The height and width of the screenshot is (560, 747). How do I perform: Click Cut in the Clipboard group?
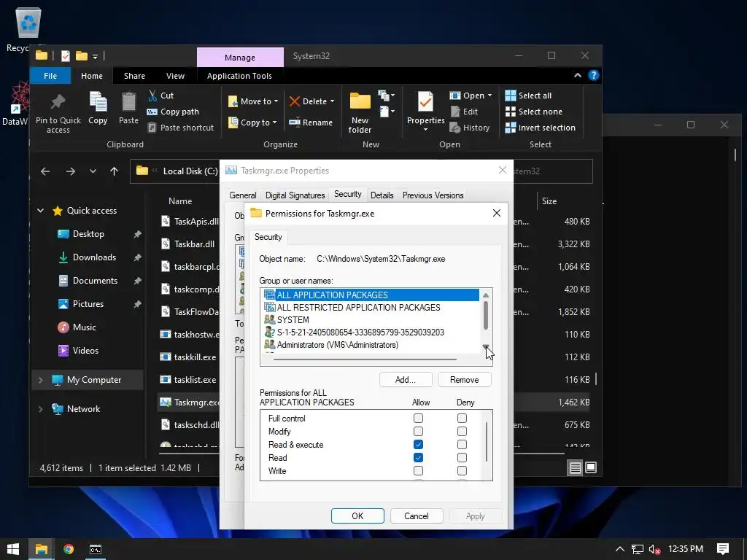161,96
